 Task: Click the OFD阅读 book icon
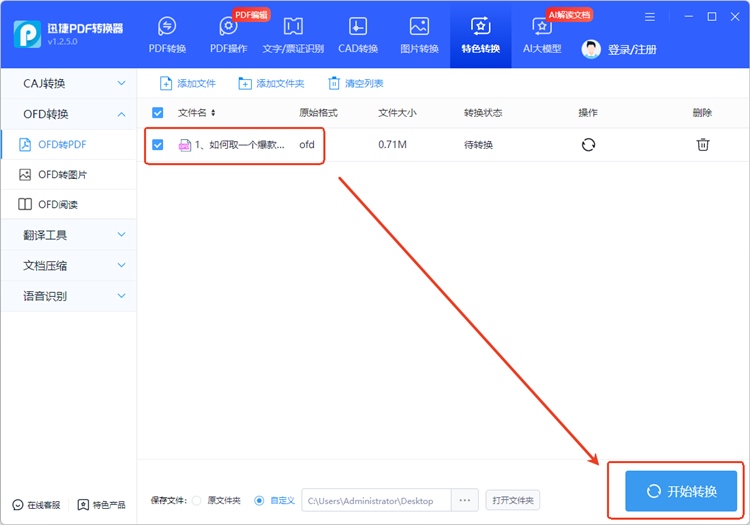point(25,205)
